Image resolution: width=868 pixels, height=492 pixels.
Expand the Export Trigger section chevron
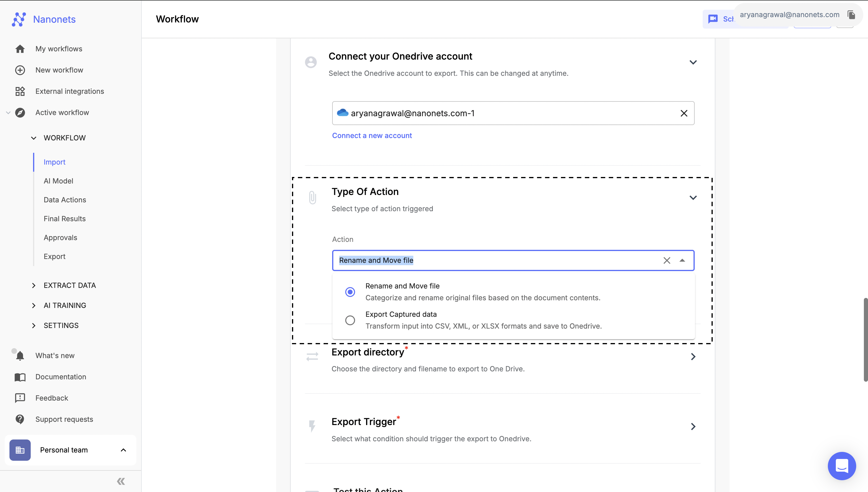tap(693, 427)
